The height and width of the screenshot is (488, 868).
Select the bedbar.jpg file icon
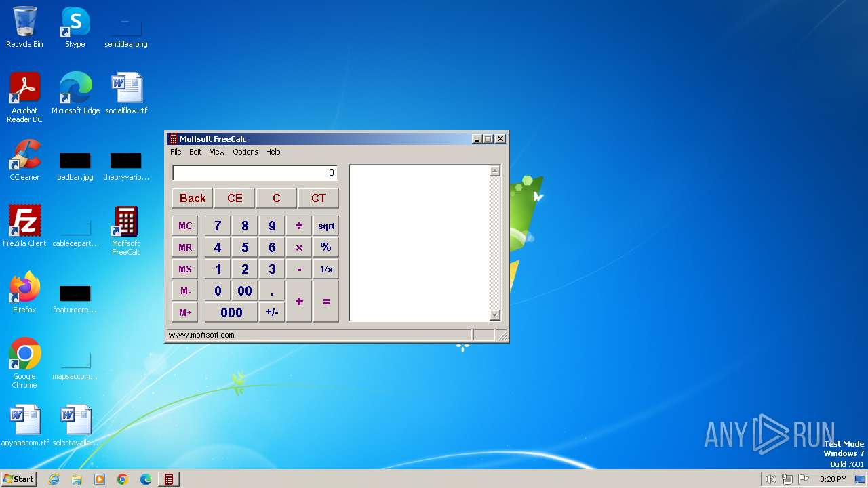click(x=75, y=167)
